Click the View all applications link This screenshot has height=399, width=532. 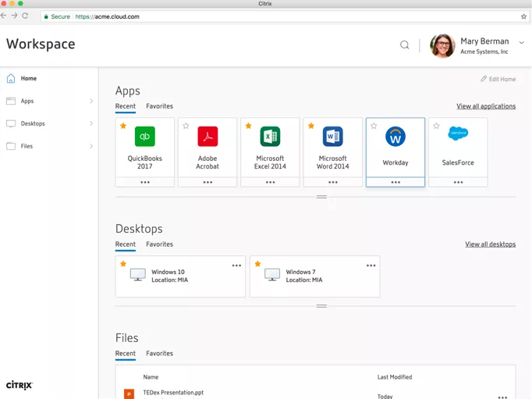click(486, 106)
